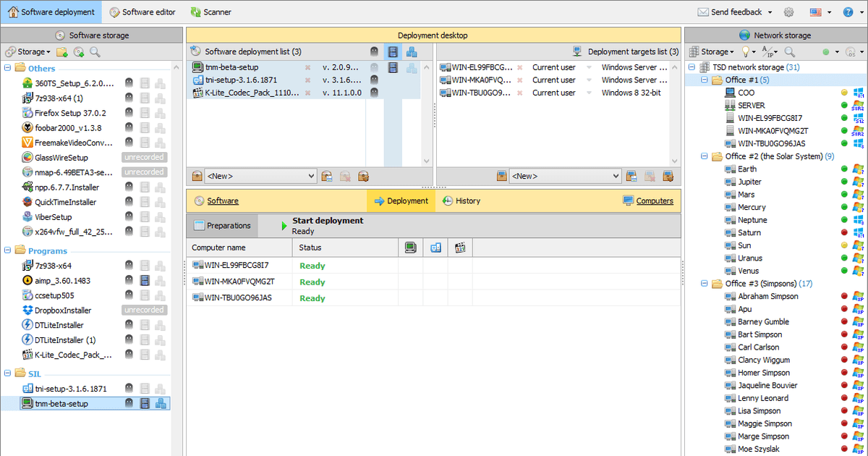Click the settings gear in the top toolbar
Screen dimensions: 868x456
[x=788, y=12]
